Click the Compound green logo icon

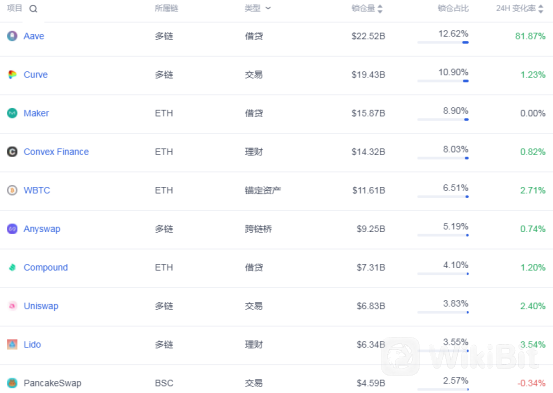[12, 267]
